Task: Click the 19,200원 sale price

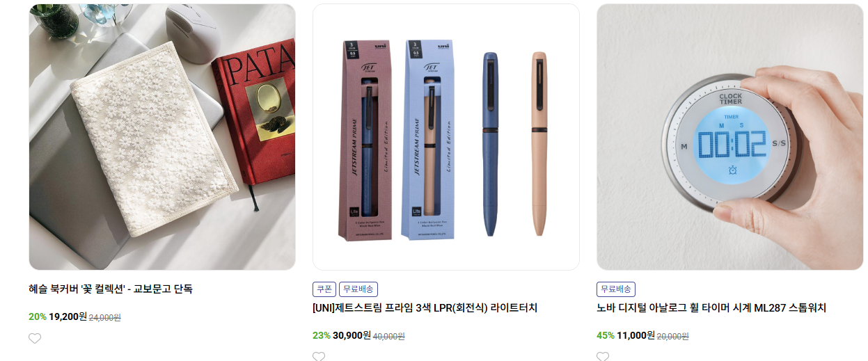Action: pyautogui.click(x=68, y=316)
